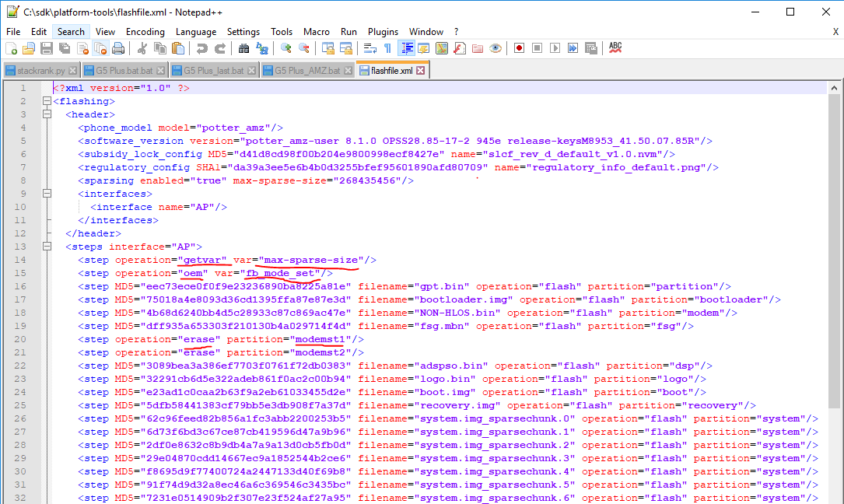Click the Paste clipboard icon
This screenshot has width=844, height=504.
(177, 48)
